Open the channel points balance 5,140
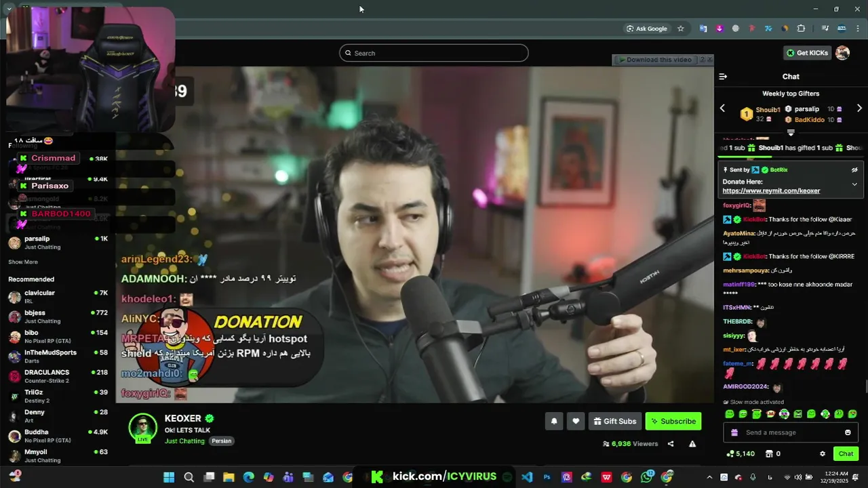 click(740, 453)
